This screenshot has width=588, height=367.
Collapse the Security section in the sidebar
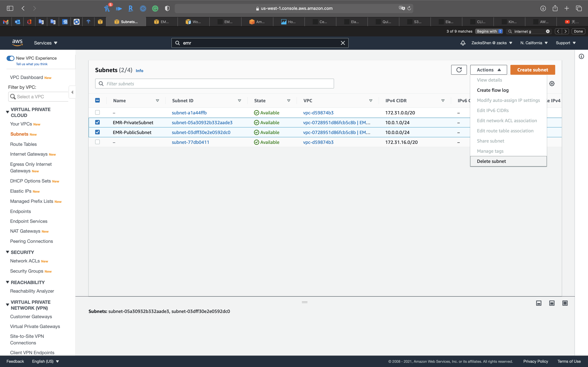pos(8,252)
